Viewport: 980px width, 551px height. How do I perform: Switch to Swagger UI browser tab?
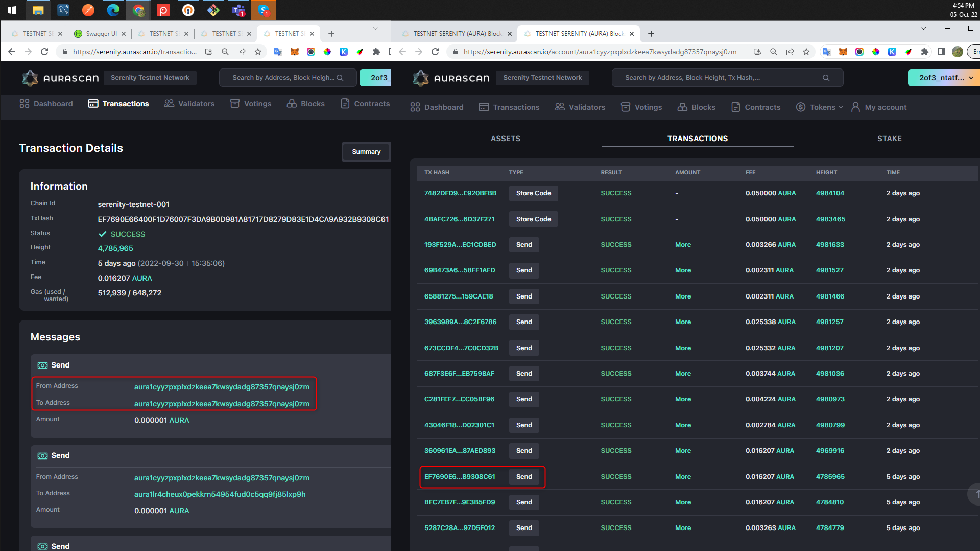(x=100, y=34)
